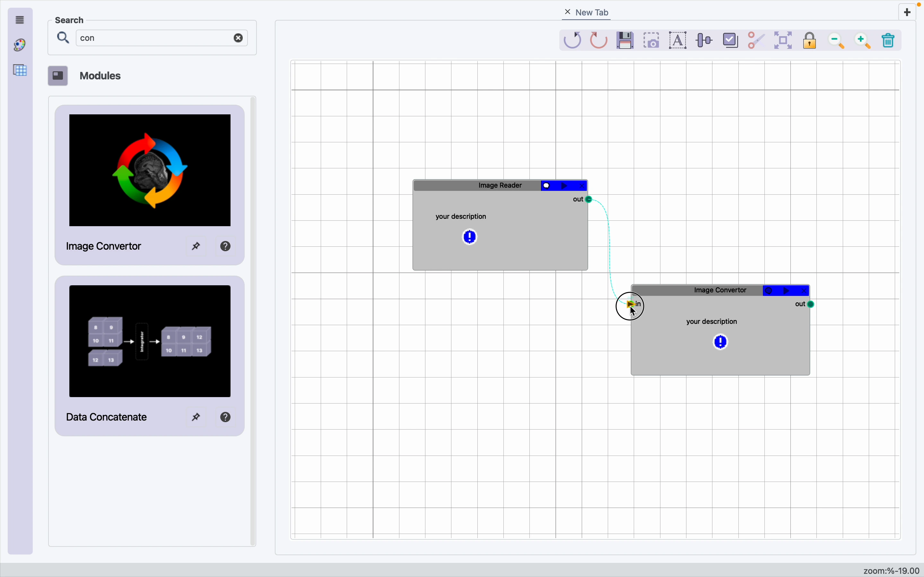
Task: Click the Image Convertor module thumbnail
Action: click(x=150, y=170)
